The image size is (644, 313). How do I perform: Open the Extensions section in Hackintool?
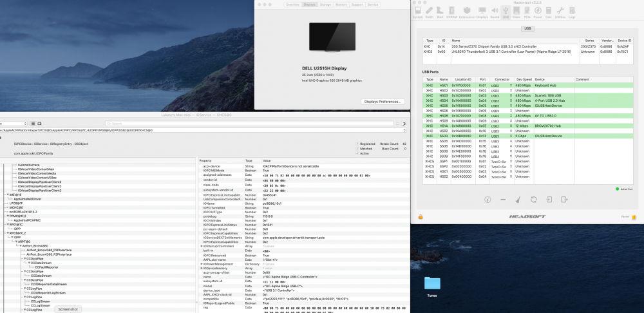[466, 12]
